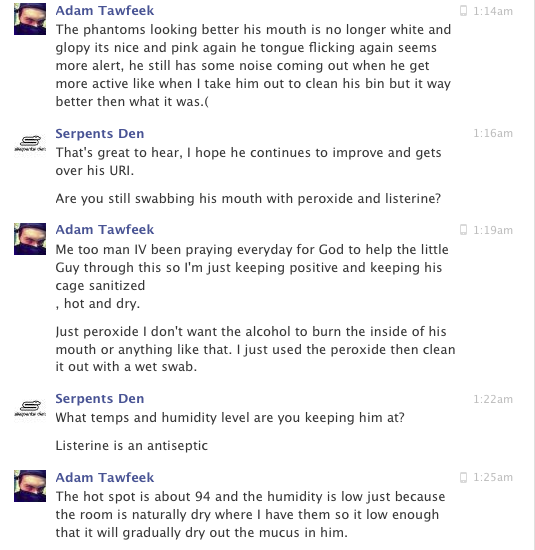
Task: Click the mobile icon beside 1:19am
Action: point(463,230)
